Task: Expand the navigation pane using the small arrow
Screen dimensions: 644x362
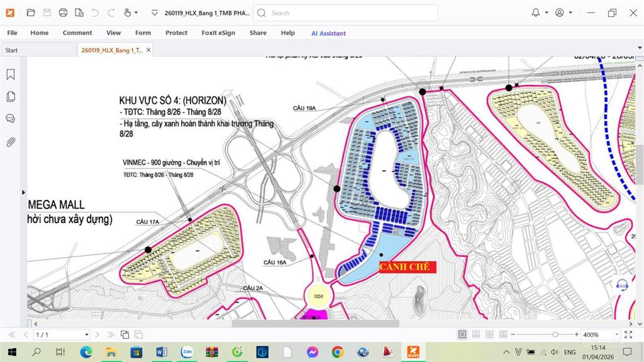Action: pyautogui.click(x=23, y=192)
